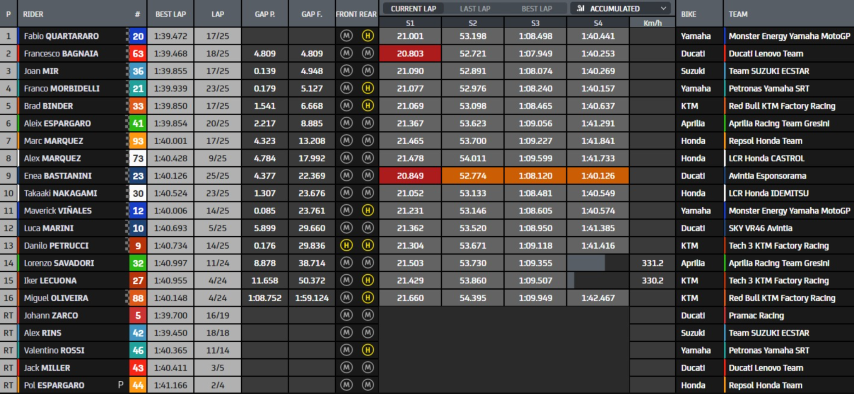Screen dimensions: 854x394
Task: Click Rossi's rear hard tyre icon
Action: [x=368, y=350]
